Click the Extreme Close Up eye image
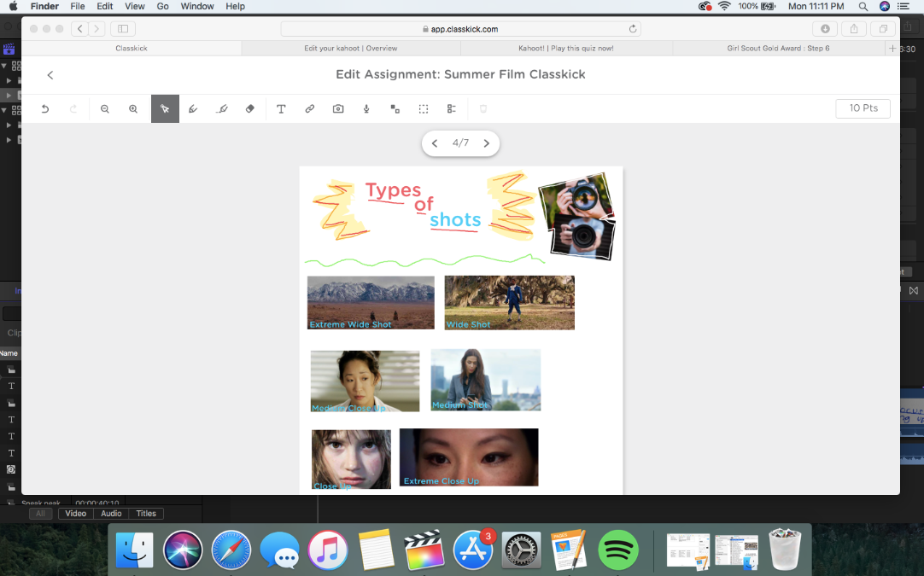924x576 pixels. pyautogui.click(x=469, y=457)
